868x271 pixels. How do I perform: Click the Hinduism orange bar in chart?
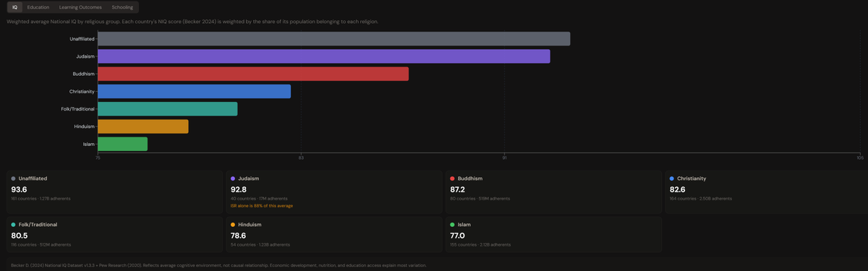(142, 126)
